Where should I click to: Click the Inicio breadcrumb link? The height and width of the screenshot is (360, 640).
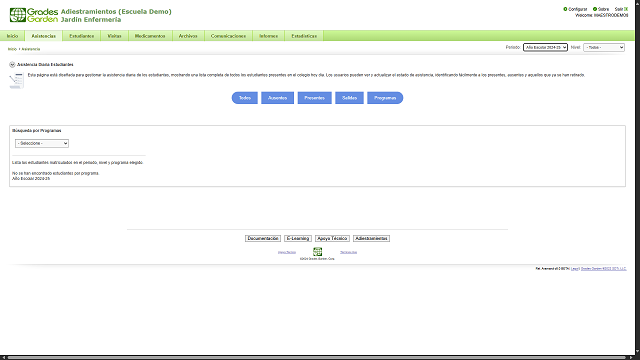[12, 49]
